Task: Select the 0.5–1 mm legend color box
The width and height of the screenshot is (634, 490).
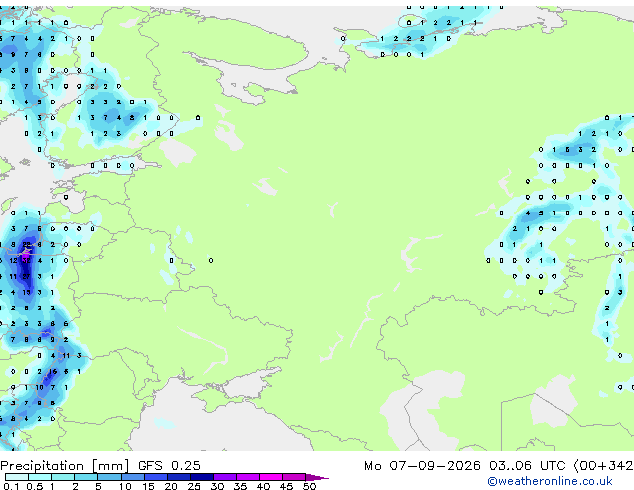Action: (x=40, y=477)
